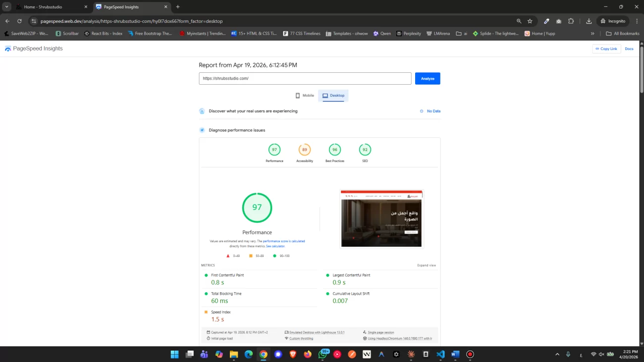Open the 'See calculator' link

pos(275,246)
